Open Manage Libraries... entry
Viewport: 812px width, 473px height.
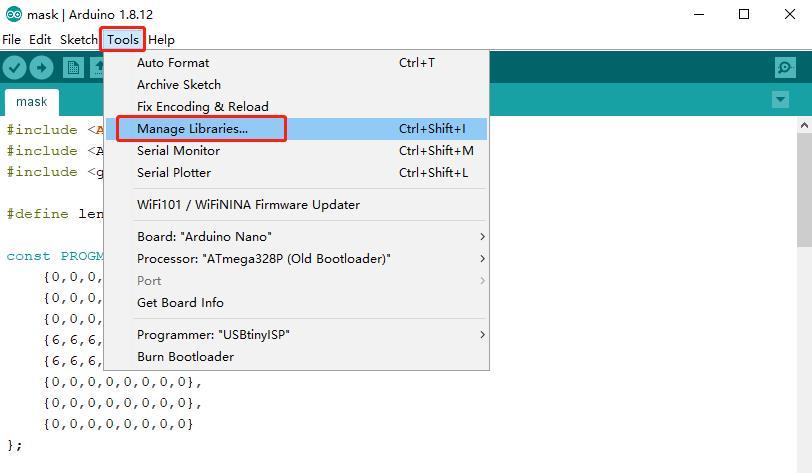(296, 128)
